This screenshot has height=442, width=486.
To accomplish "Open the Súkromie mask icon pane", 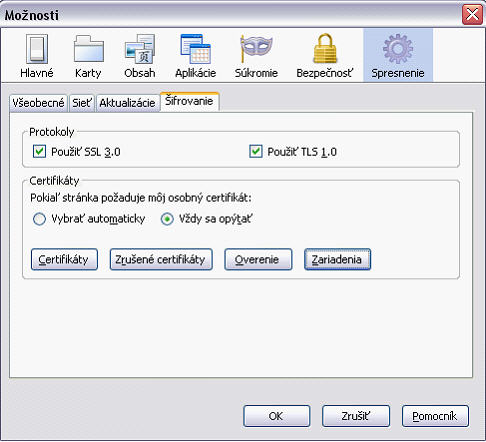I will tap(256, 56).
